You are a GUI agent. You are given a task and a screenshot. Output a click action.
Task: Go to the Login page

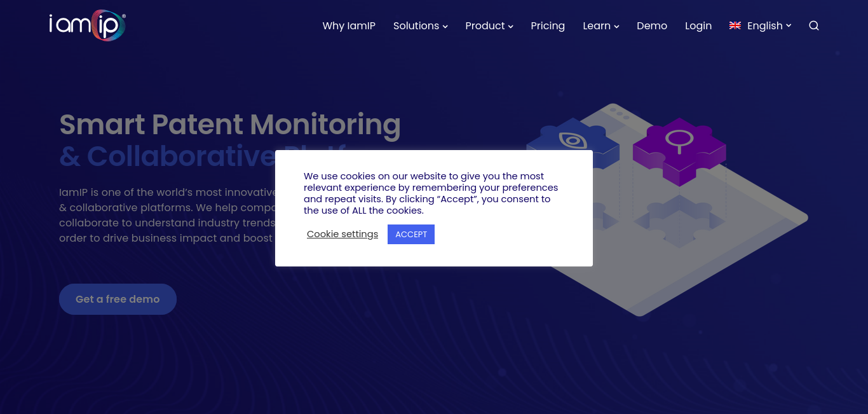coord(698,26)
